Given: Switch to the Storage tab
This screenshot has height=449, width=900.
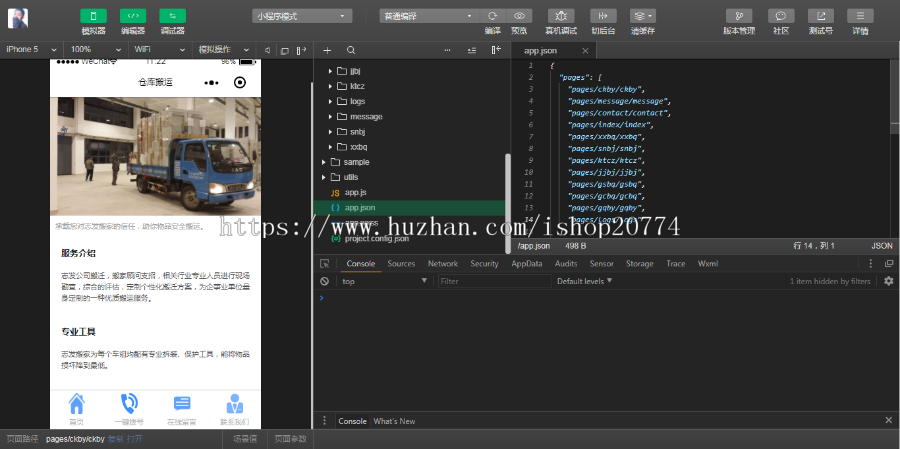Looking at the screenshot, I should 639,264.
